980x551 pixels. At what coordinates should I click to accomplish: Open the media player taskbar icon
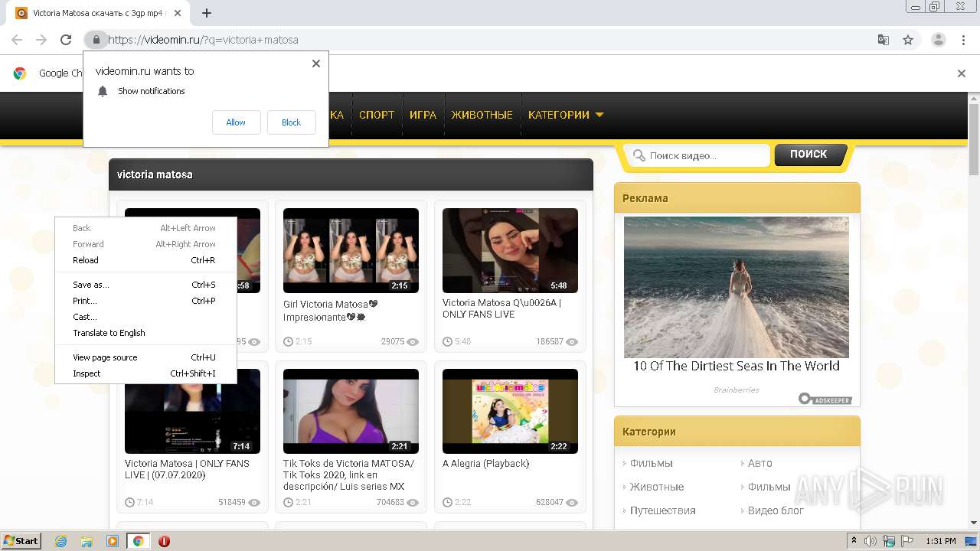(x=113, y=541)
